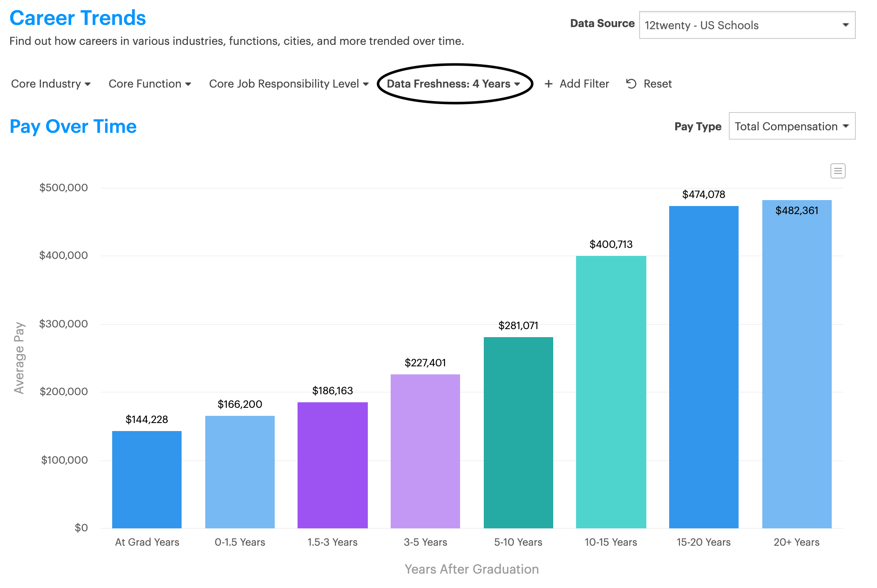Click the Pay Type label text
The image size is (877, 588).
[x=698, y=126]
